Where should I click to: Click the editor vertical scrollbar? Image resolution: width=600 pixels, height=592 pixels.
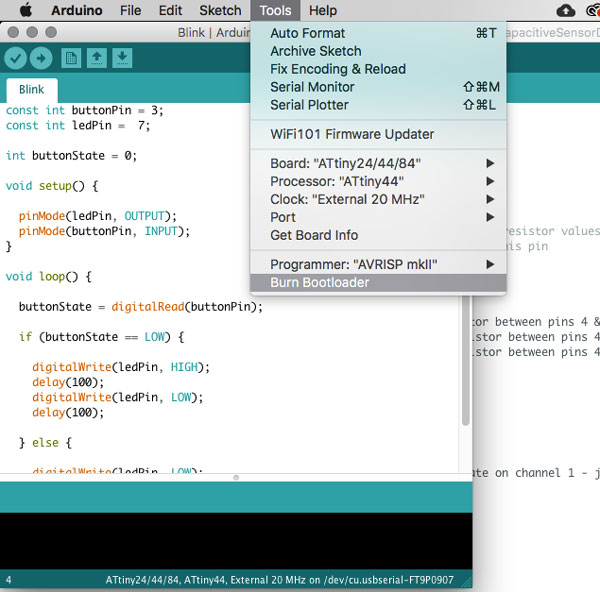pos(465,361)
